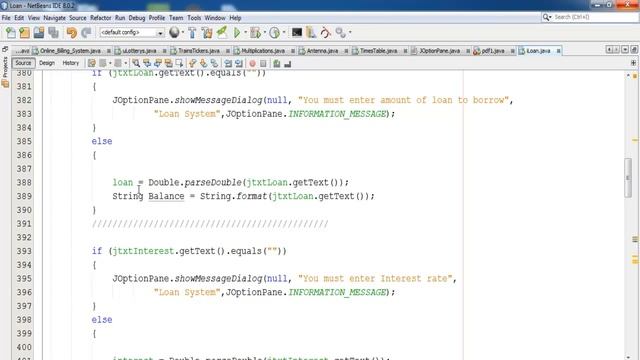Image resolution: width=640 pixels, height=360 pixels.
Task: Expand the Profile Project dropdown arrow
Action: pyautogui.click(x=284, y=32)
